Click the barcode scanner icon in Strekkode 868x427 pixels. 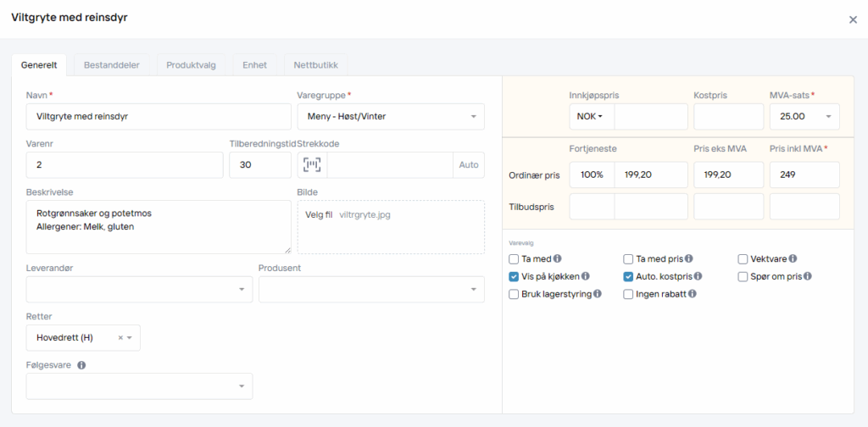click(x=312, y=165)
